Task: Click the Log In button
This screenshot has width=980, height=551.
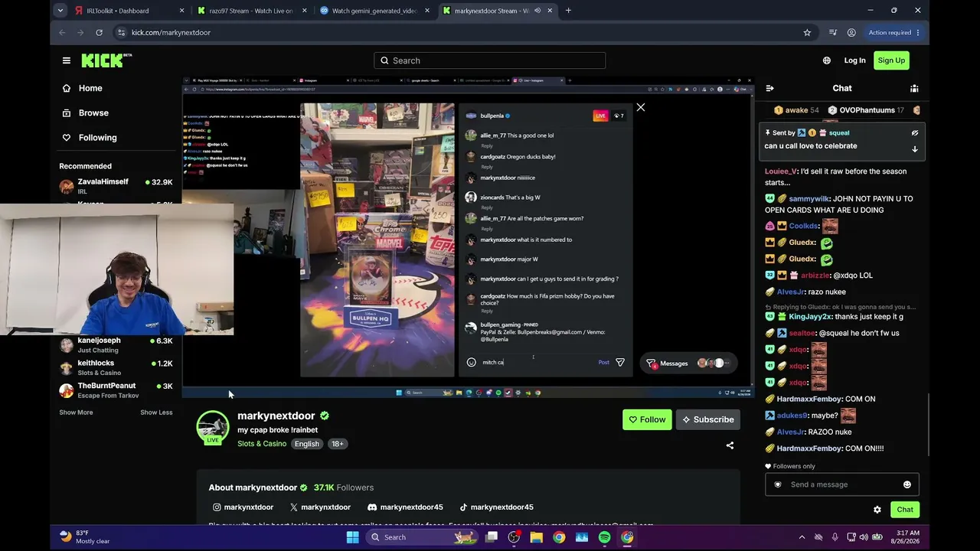Action: tap(854, 60)
